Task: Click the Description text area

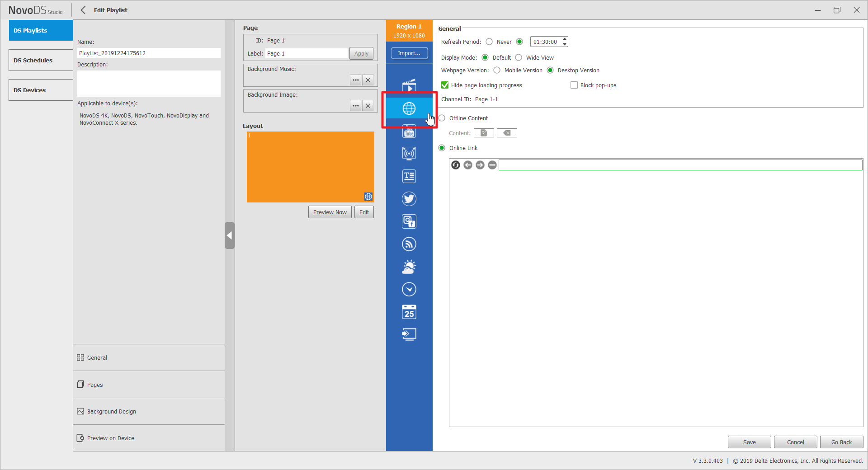Action: click(x=149, y=84)
